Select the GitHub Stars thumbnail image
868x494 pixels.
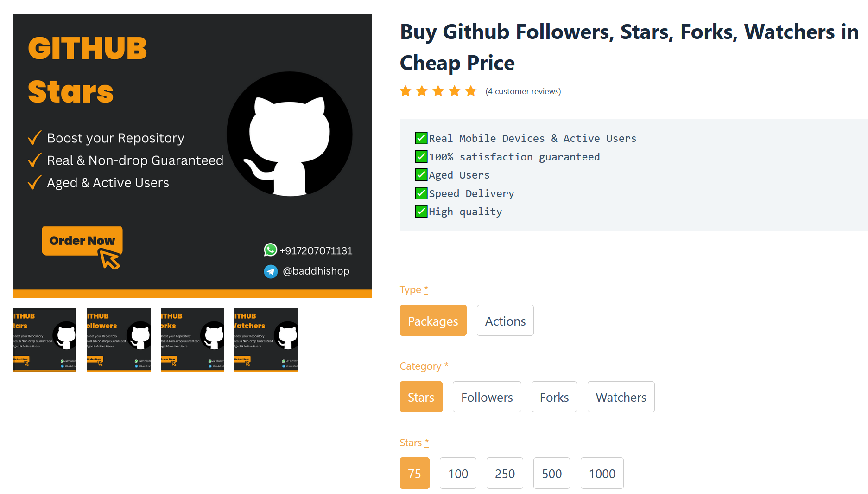pyautogui.click(x=45, y=340)
